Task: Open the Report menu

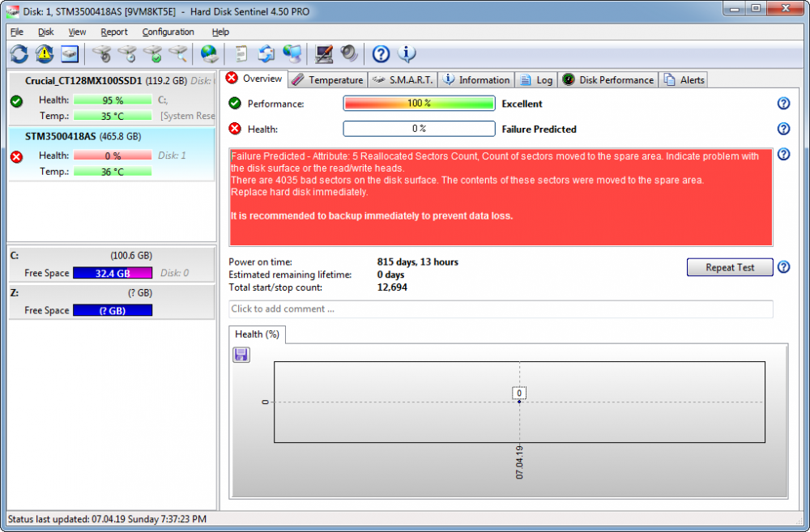Action: pos(113,32)
